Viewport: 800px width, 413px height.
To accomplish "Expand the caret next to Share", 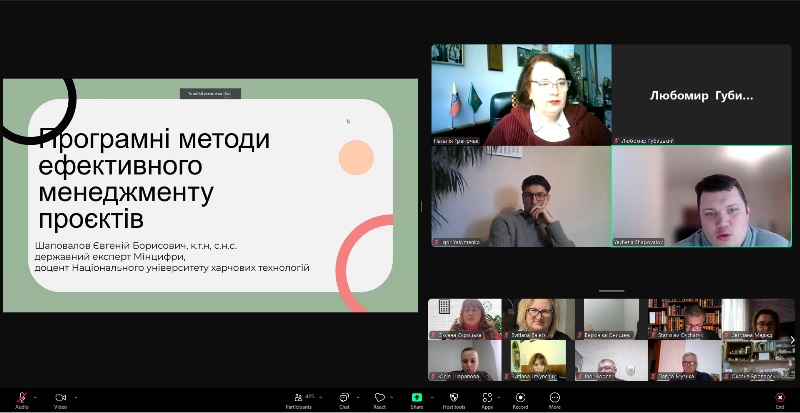I will (x=432, y=397).
